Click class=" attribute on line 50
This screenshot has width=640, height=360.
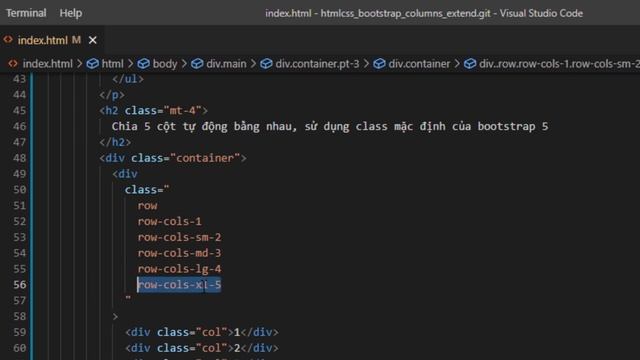pos(147,190)
